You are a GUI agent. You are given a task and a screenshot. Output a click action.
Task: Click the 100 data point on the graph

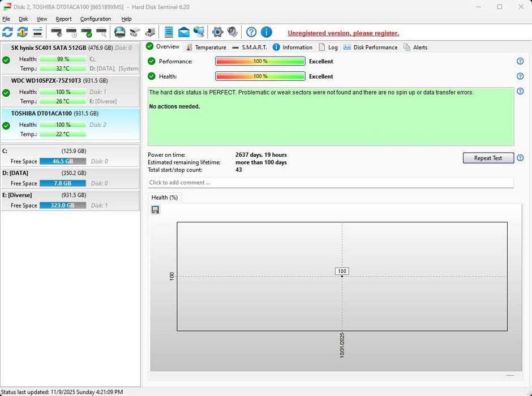coord(342,276)
